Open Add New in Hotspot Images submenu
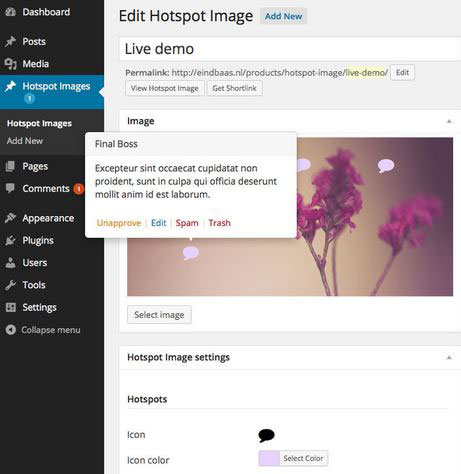 pyautogui.click(x=25, y=141)
